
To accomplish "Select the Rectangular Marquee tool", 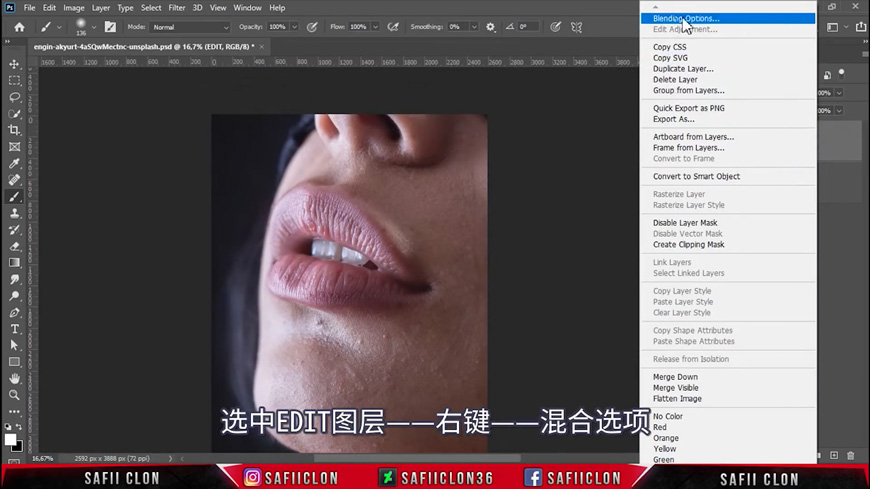I will 14,80.
